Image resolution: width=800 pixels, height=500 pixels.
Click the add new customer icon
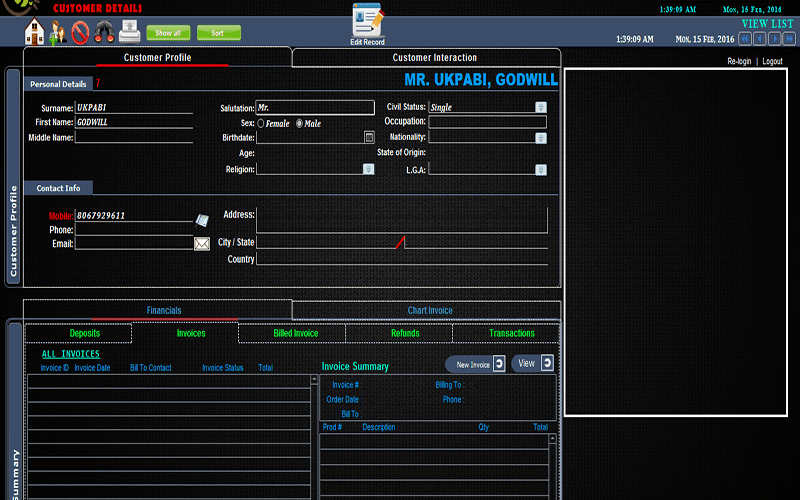[x=57, y=32]
